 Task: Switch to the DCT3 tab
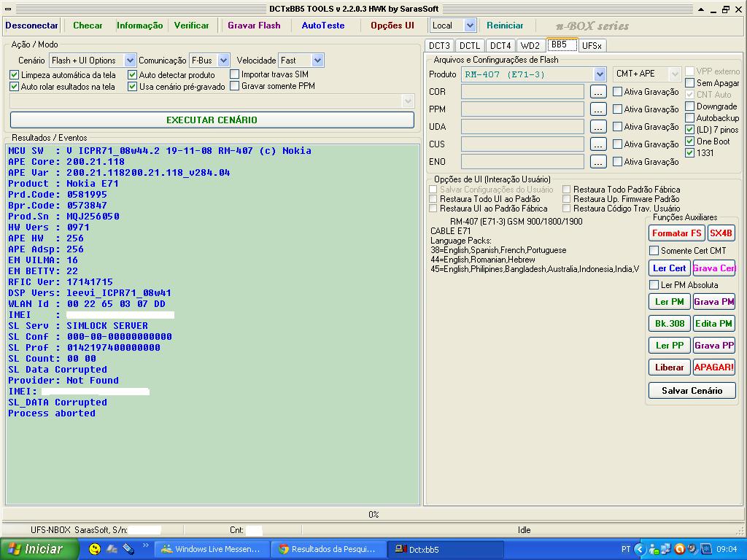[x=439, y=46]
